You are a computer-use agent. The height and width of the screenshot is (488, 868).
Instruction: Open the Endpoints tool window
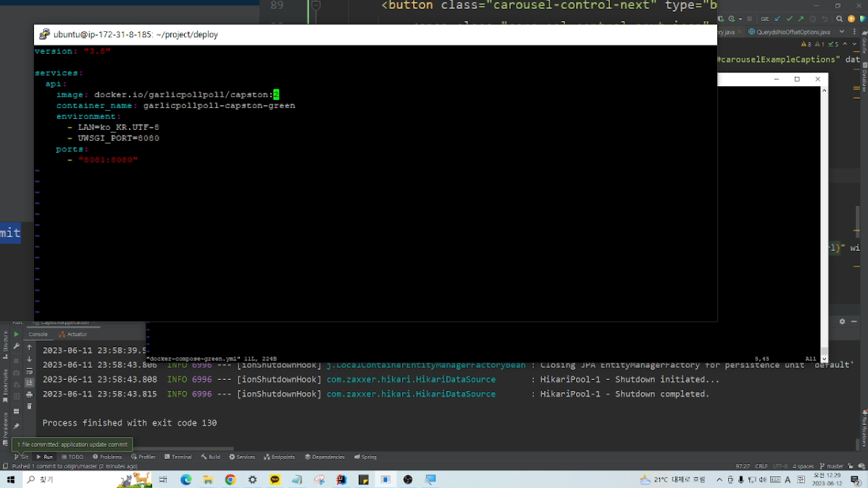click(280, 457)
